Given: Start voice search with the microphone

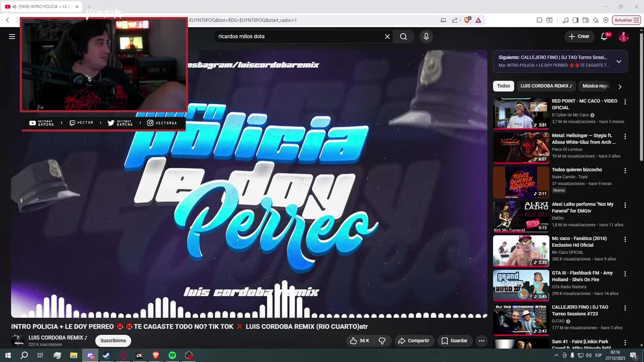Looking at the screenshot, I should pos(426,36).
